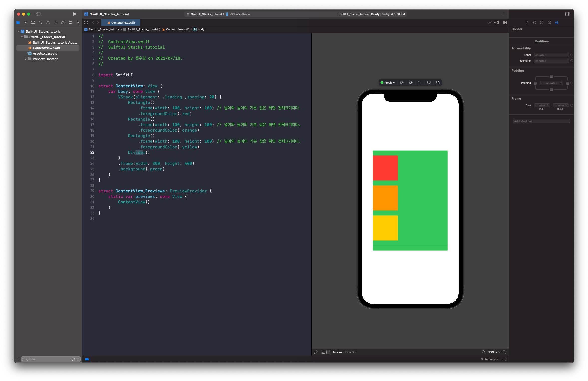The image size is (588, 381).
Task: Toggle the left padding edge checkbox
Action: click(x=535, y=83)
